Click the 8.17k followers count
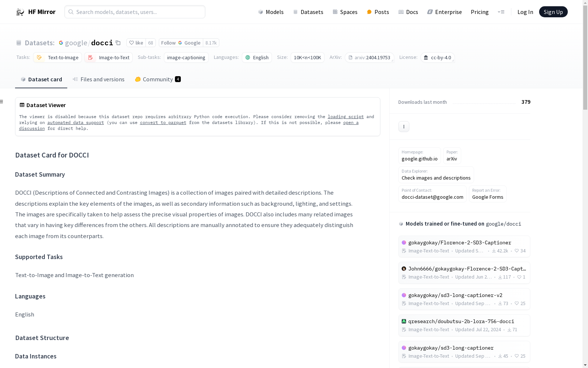This screenshot has width=588, height=368. [211, 43]
